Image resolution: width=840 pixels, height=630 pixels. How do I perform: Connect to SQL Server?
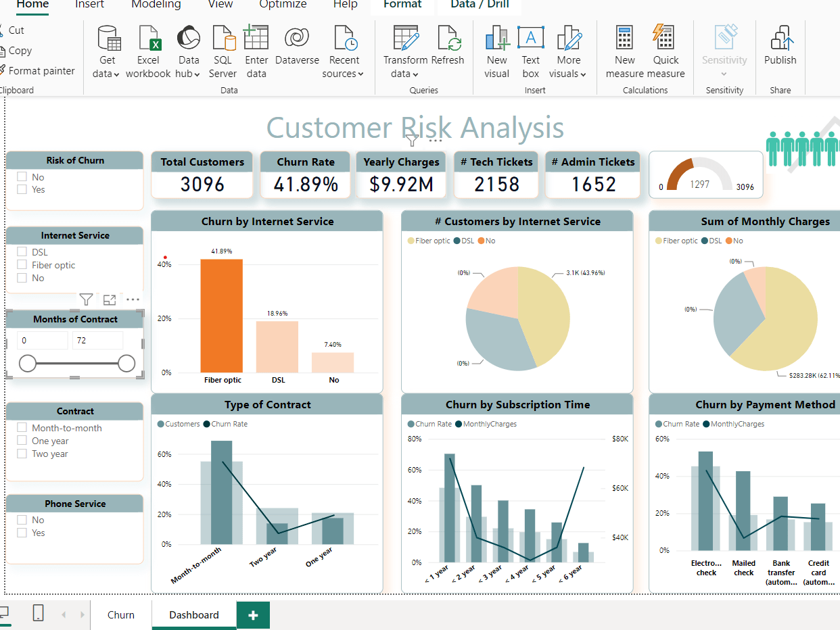(x=223, y=51)
